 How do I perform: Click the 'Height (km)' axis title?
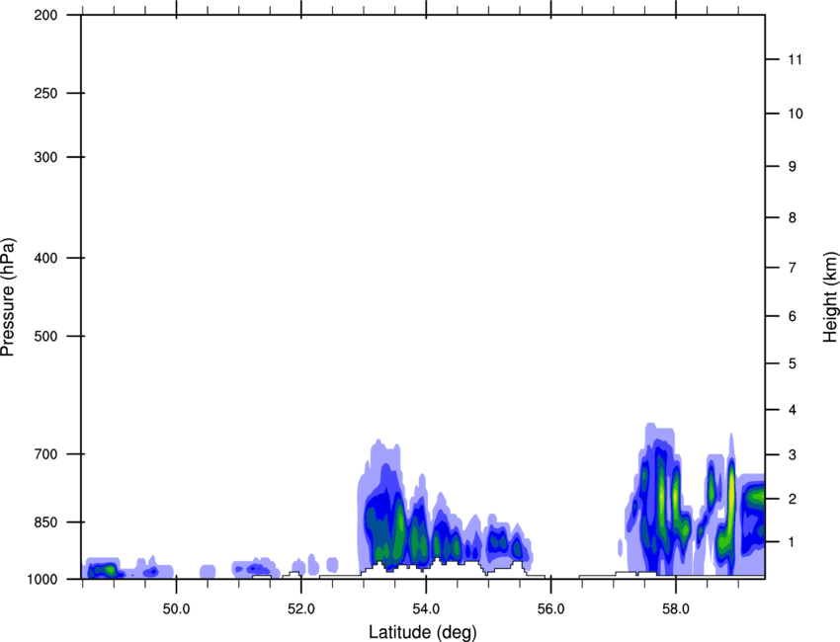[x=830, y=297]
